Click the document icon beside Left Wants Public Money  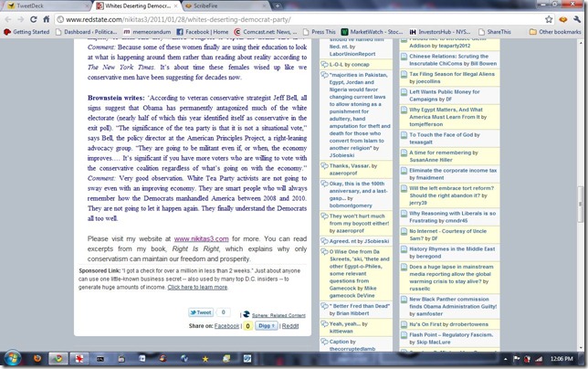pos(404,92)
